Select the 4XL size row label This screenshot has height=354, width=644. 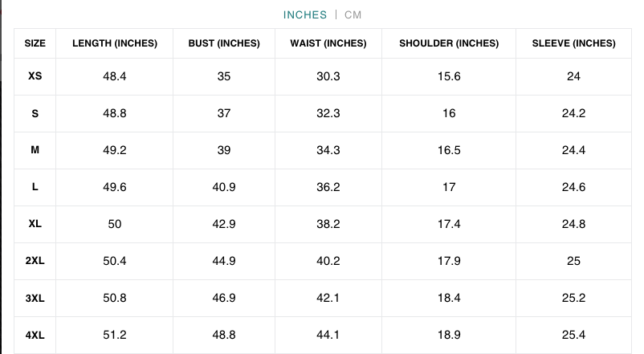click(35, 335)
